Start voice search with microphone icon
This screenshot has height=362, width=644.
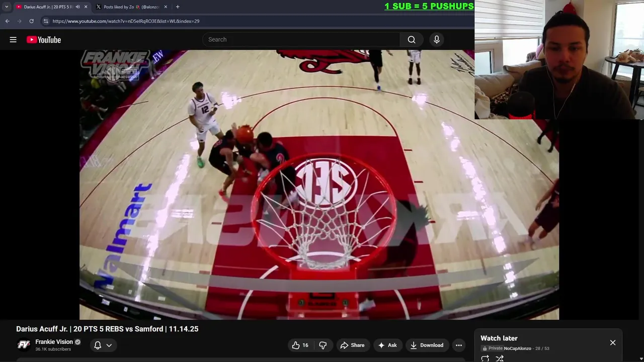click(x=437, y=40)
